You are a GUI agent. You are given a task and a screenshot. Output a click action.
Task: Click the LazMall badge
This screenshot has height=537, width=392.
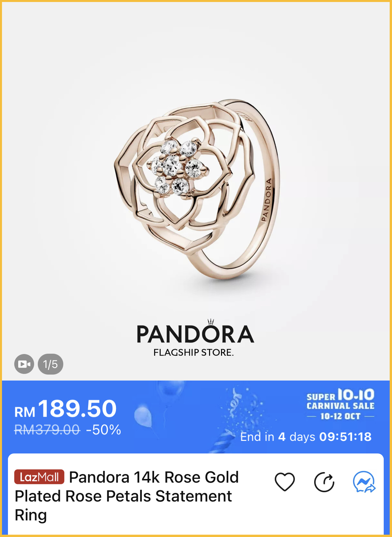point(39,477)
